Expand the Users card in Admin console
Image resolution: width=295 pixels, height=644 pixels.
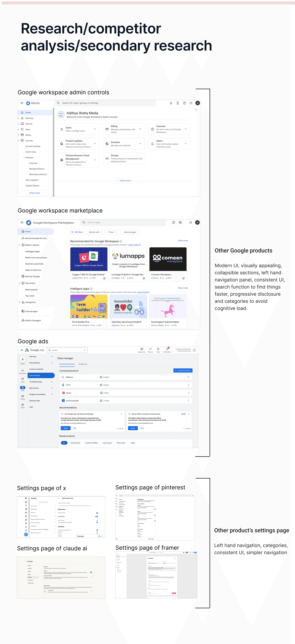(x=95, y=129)
